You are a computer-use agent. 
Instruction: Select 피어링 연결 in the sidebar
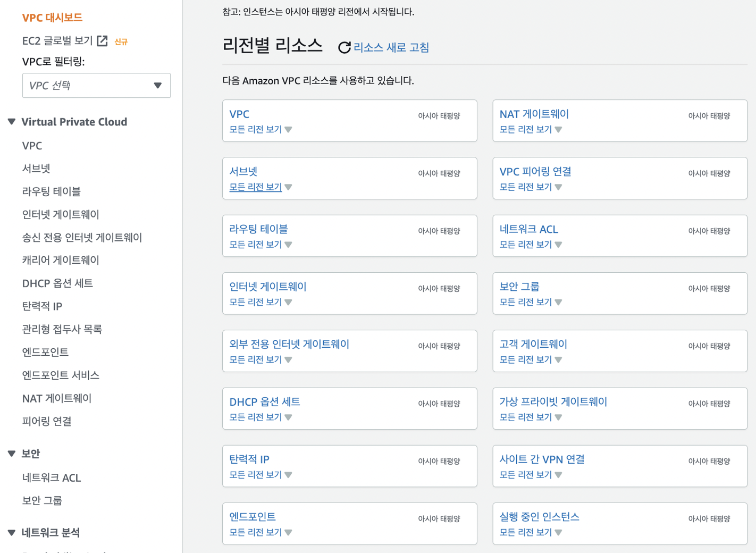point(47,421)
